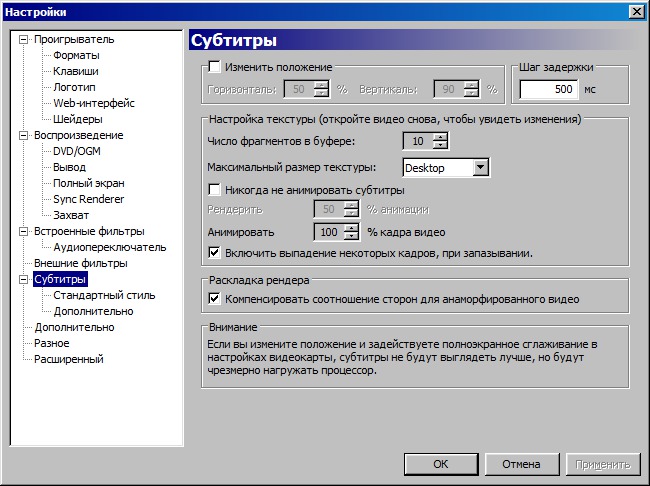Click the Шаг задержки input field
This screenshot has height=486, width=650.
(549, 89)
